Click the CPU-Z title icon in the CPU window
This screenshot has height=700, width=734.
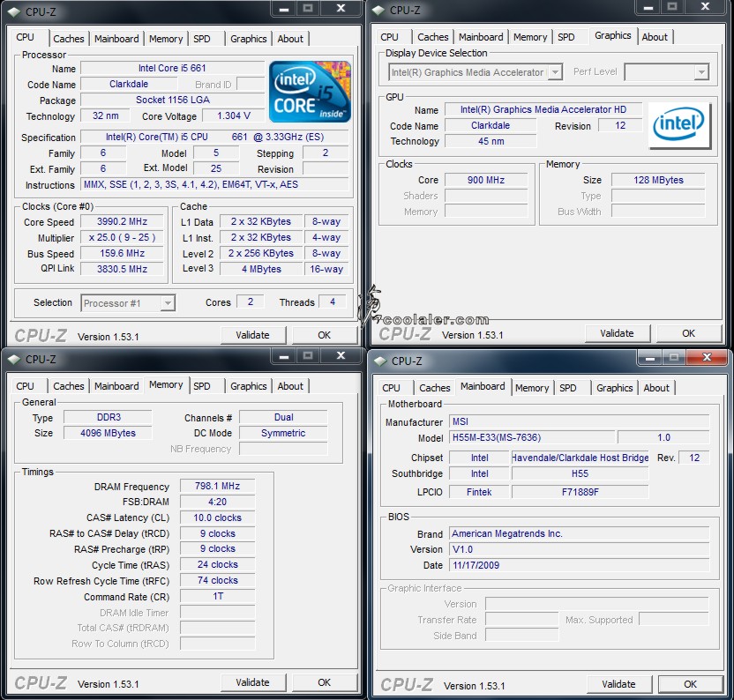click(x=14, y=11)
